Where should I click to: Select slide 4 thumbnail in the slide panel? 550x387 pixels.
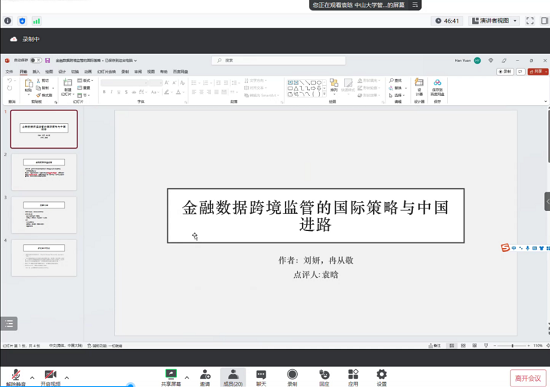click(44, 258)
